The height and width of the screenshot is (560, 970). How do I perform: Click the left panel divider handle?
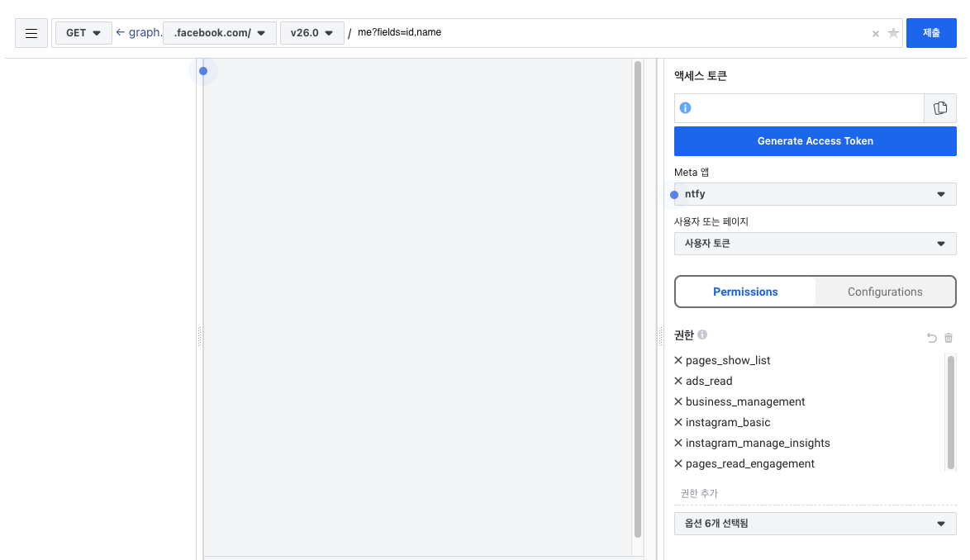[199, 337]
